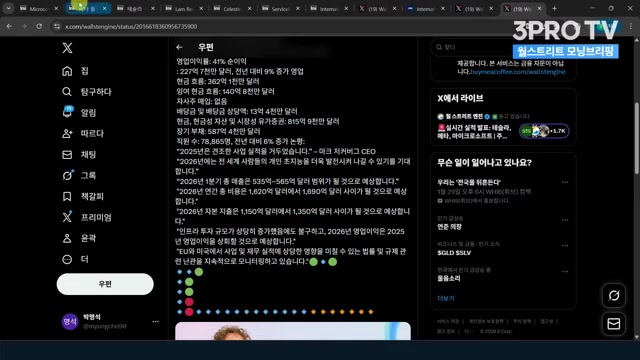
Task: Click the browser forward arrow
Action: coord(24,26)
